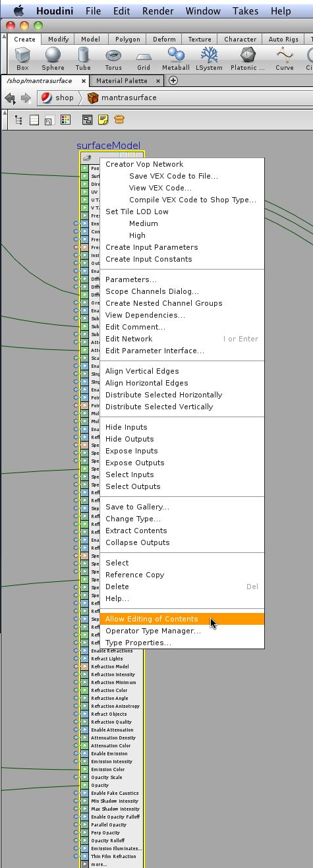Screen dimensions: 313x868
Task: Click the color palette grid icon
Action: [x=65, y=120]
